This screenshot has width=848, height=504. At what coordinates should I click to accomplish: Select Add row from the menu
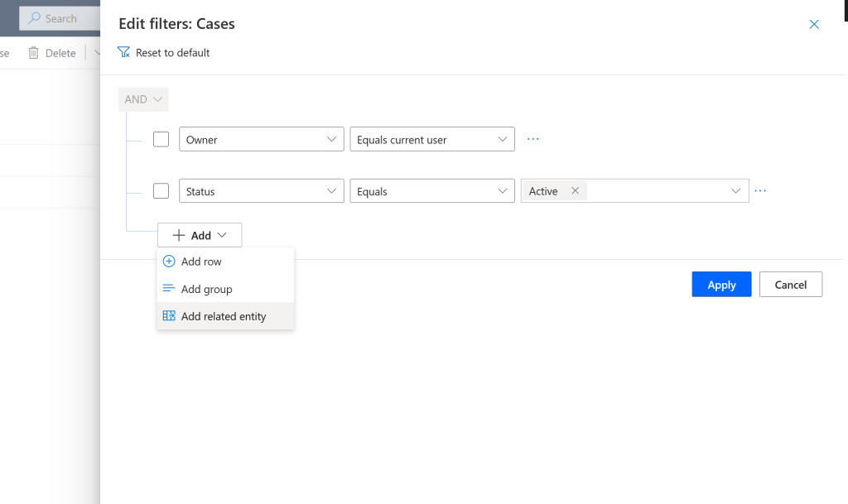[x=200, y=261]
